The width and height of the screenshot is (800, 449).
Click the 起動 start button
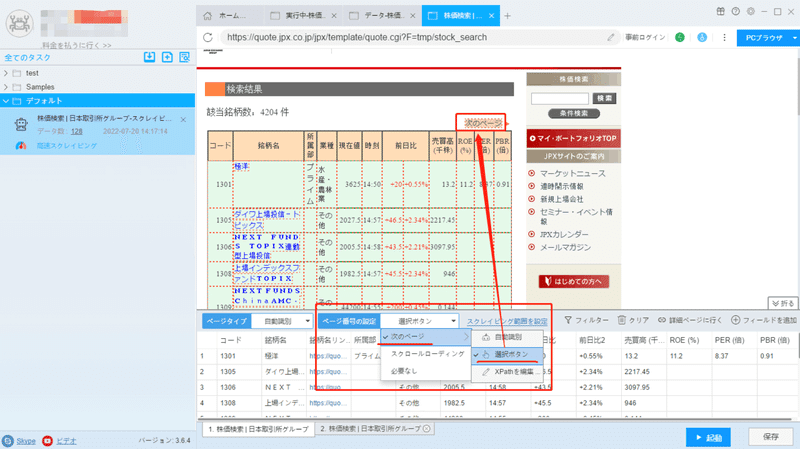(x=708, y=438)
